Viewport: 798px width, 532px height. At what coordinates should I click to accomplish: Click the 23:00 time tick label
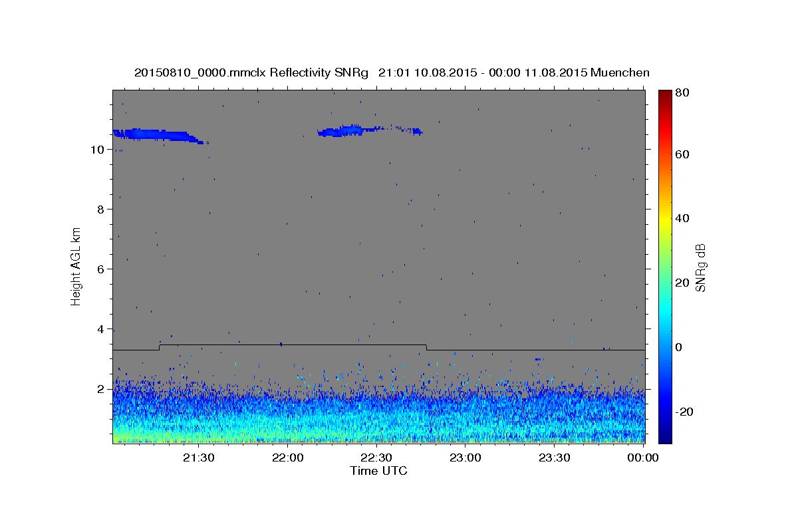(x=465, y=458)
